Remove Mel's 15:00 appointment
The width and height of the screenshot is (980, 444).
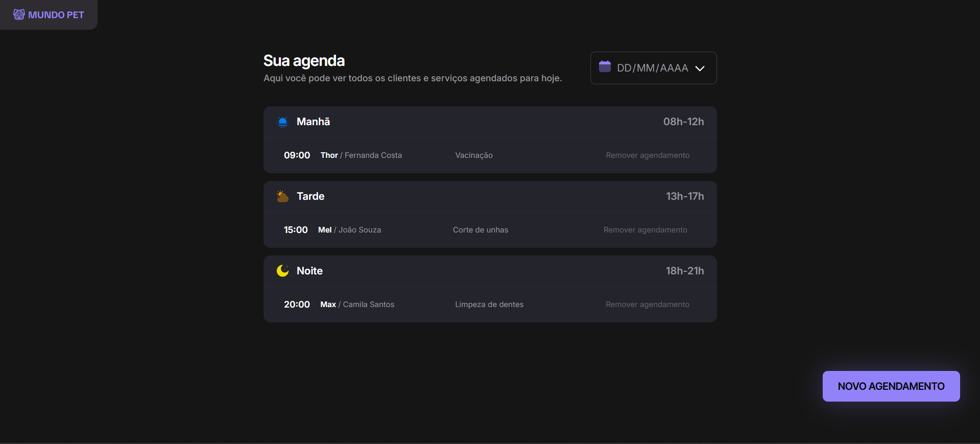pyautogui.click(x=645, y=230)
